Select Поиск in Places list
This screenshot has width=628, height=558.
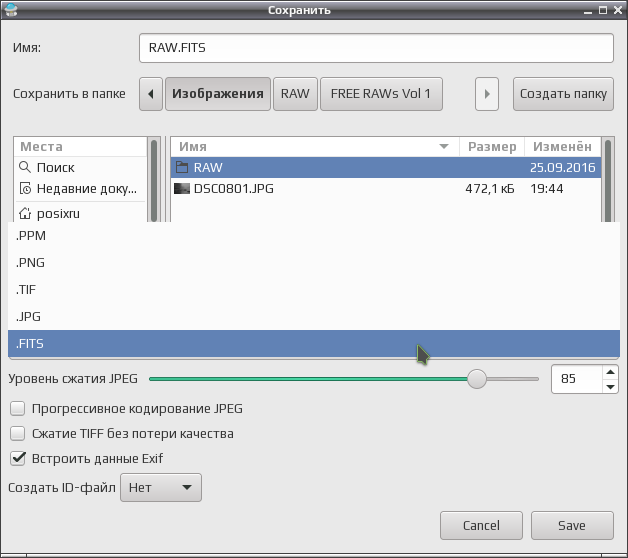tap(81, 167)
